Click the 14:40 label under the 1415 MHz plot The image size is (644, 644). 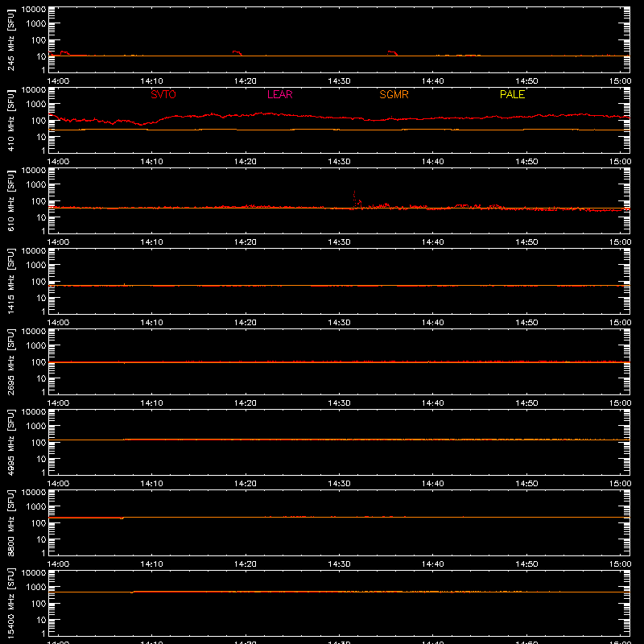[x=433, y=323]
